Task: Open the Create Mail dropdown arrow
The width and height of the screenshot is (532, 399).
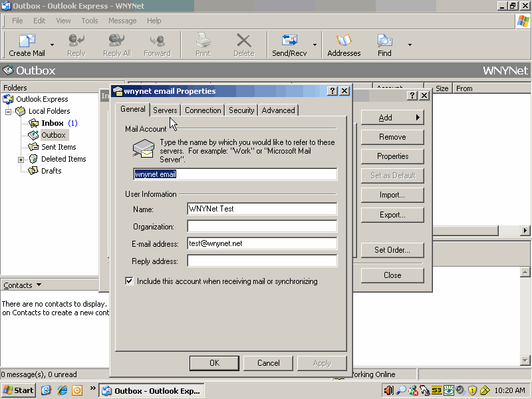Action: 52,45
